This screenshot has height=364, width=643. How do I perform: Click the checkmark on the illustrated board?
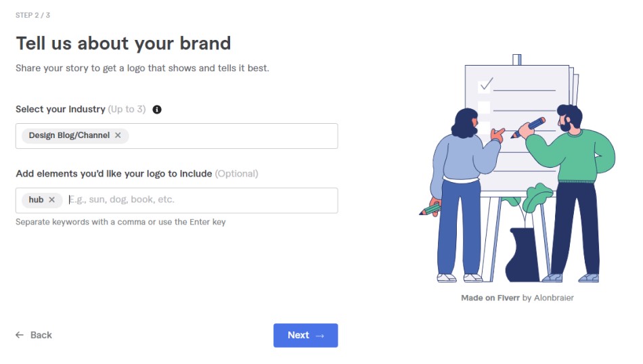(486, 85)
